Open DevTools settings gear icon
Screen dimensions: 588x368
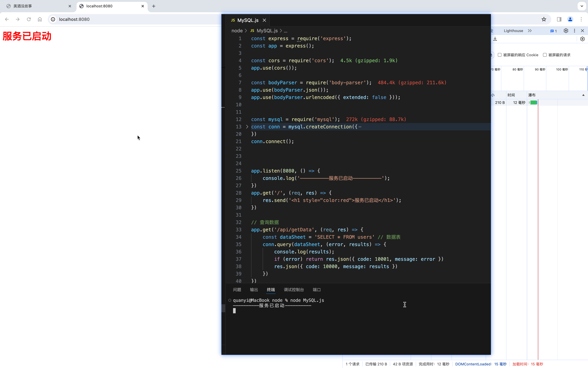click(566, 31)
